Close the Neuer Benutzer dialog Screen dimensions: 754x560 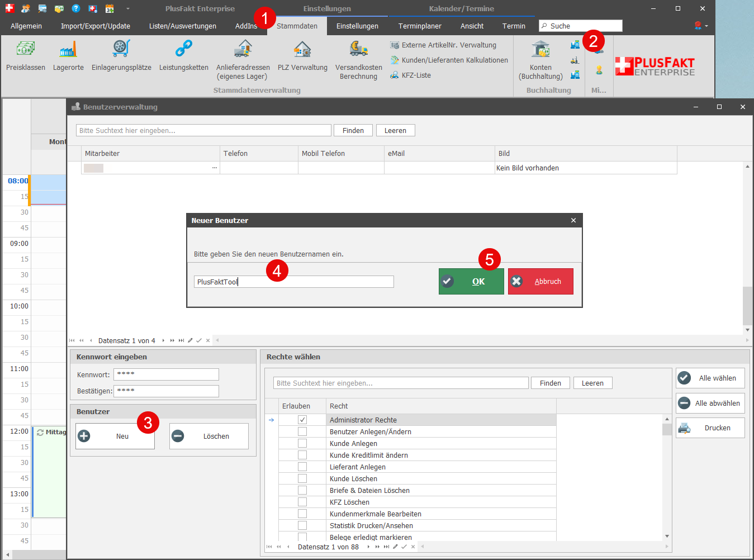(573, 220)
